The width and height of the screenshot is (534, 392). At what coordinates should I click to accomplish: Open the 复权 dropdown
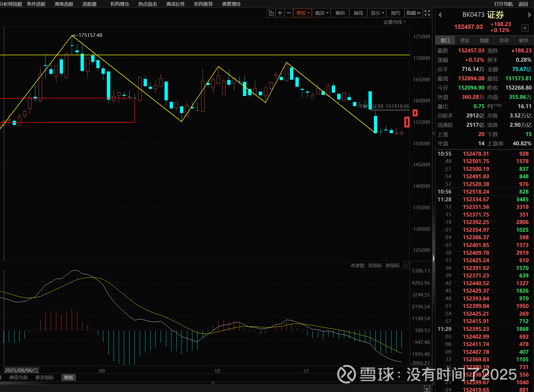click(303, 13)
